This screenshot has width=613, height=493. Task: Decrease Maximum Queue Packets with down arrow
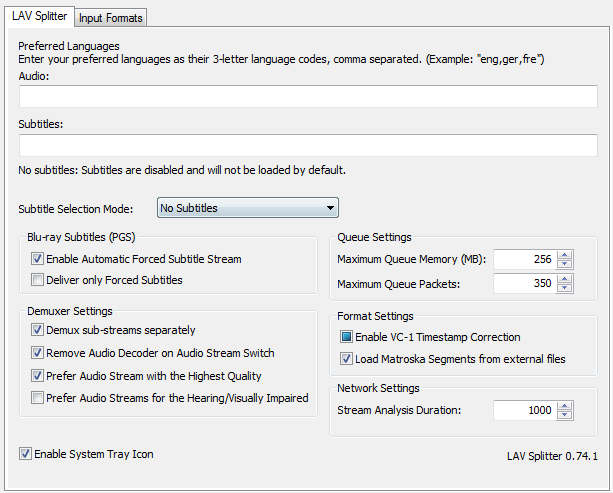pos(565,289)
